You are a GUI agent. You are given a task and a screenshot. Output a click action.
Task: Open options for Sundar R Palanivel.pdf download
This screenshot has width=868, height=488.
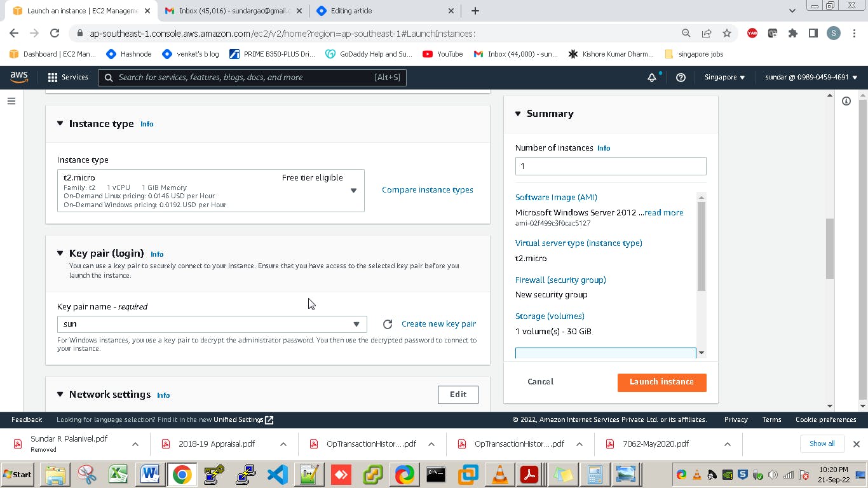click(135, 444)
